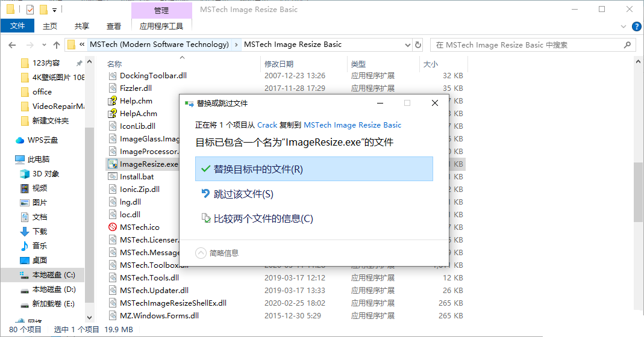Viewport: 644px width, 337px height.
Task: Click the up-one-level arrow icon
Action: [57, 45]
